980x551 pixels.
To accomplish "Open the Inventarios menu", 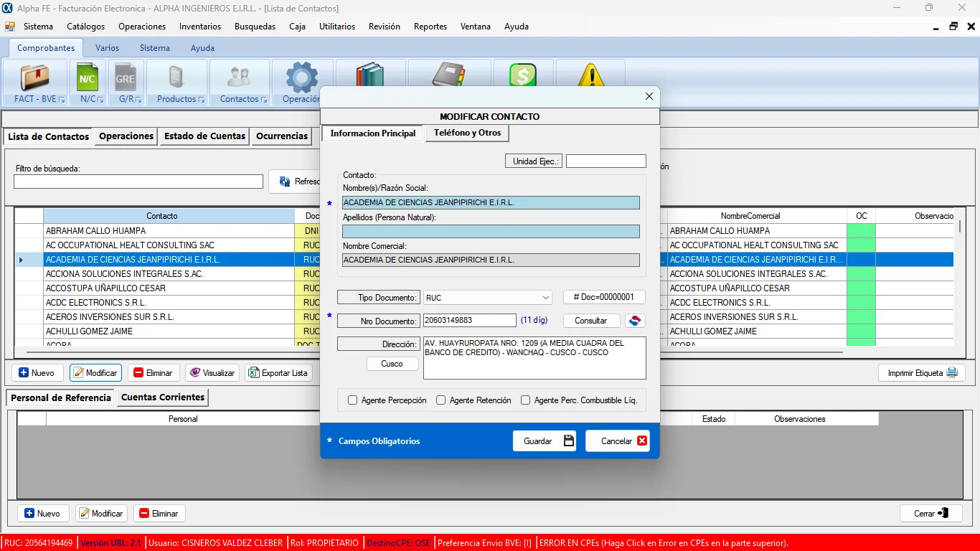I will (200, 27).
